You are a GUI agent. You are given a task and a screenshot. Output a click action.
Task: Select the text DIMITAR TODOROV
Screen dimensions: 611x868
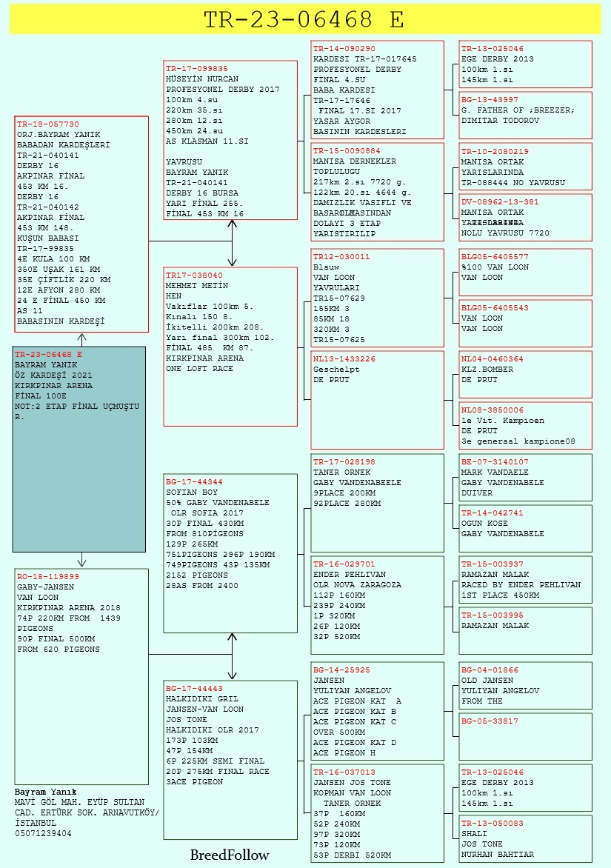[501, 120]
